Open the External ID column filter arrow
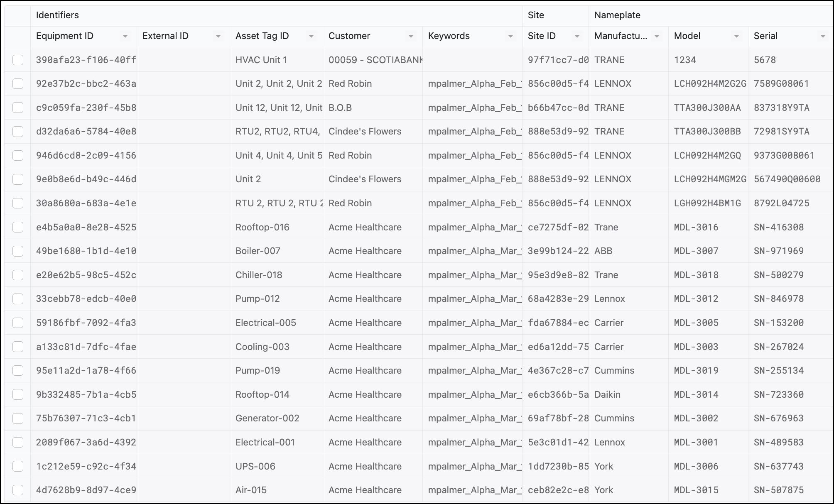 [218, 37]
